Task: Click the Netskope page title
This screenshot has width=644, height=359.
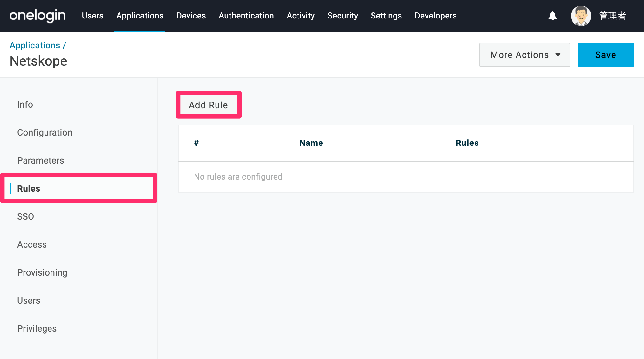Action: pos(38,61)
